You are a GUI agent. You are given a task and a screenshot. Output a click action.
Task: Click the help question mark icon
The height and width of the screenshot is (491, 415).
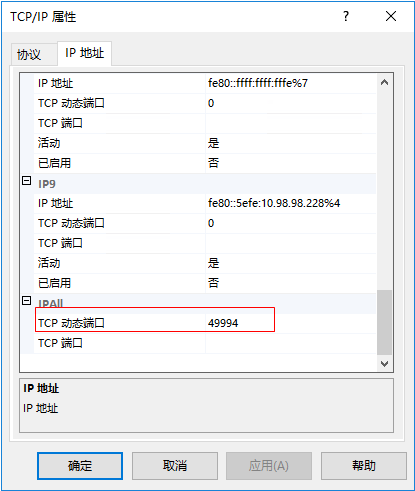point(346,16)
